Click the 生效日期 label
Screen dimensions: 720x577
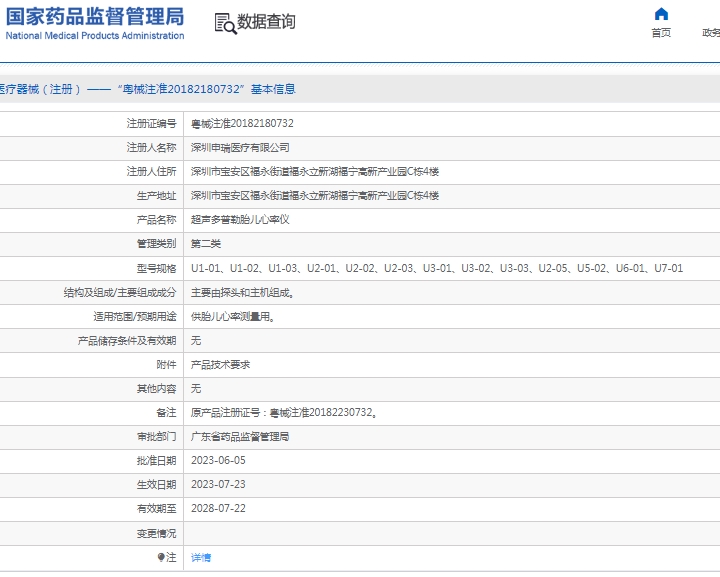pyautogui.click(x=157, y=484)
